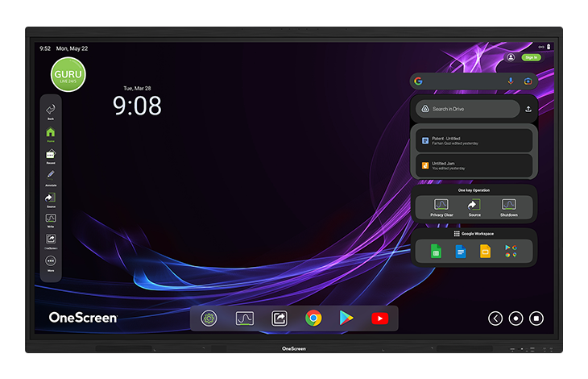This screenshot has width=588, height=379.
Task: Open the GURU Live 24/5 support badge
Action: tap(68, 74)
